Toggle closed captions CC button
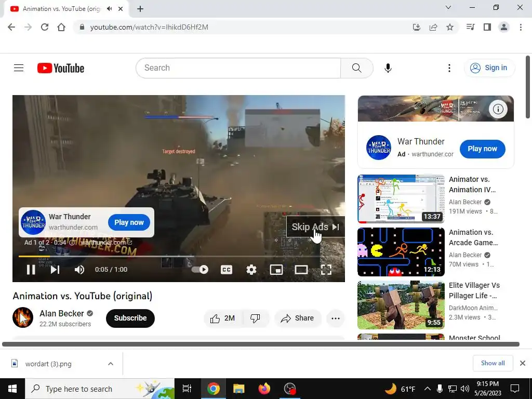Image resolution: width=532 pixels, height=399 pixels. [227, 270]
